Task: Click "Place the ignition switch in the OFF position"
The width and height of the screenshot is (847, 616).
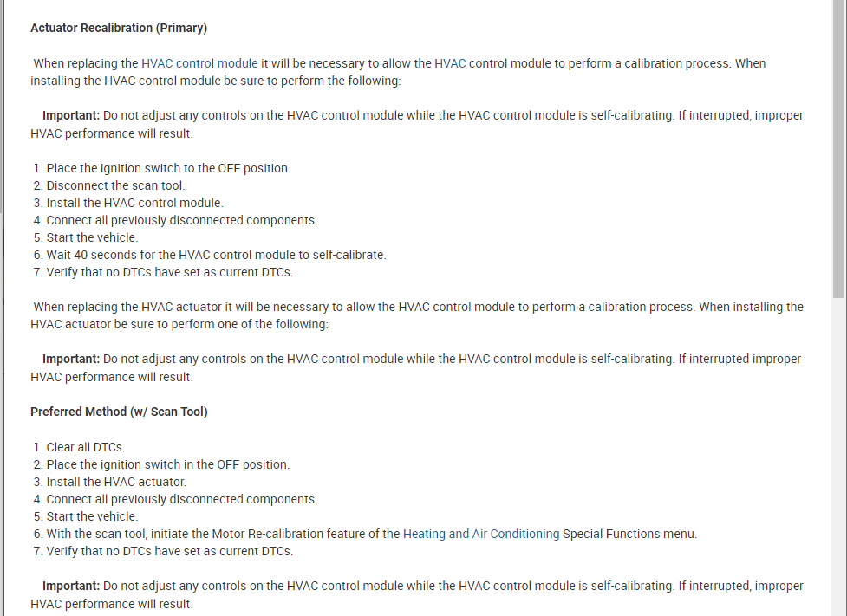Action: [x=168, y=464]
